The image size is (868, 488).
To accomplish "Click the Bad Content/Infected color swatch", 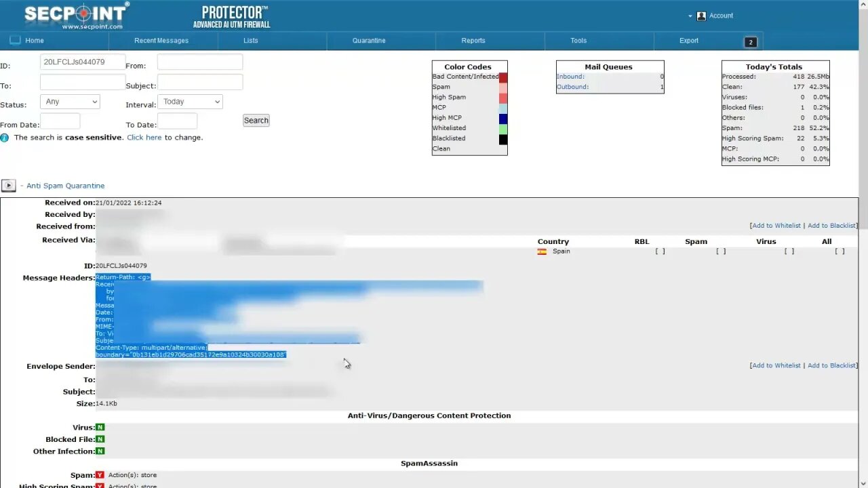I will 503,77.
